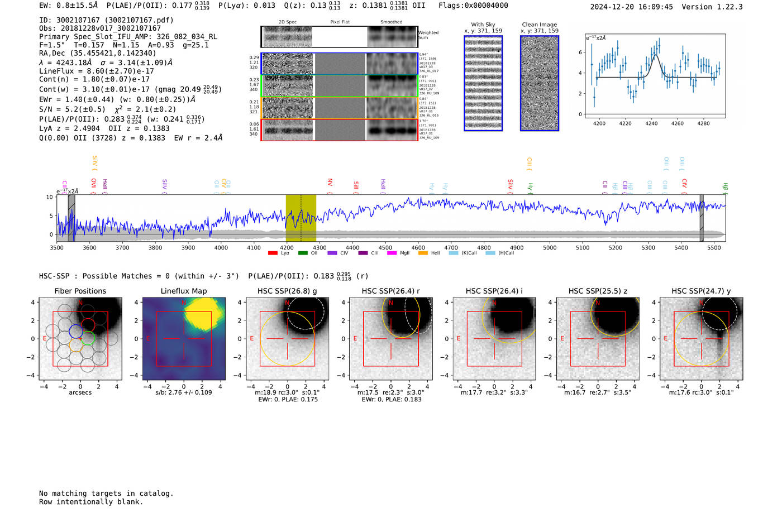Click the 'Q(z): 0.13' header text
The height and width of the screenshot is (532, 782).
click(x=312, y=6)
